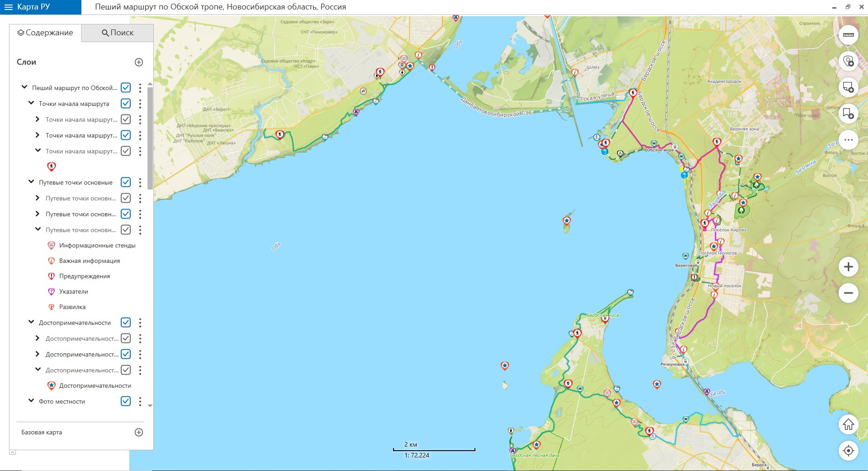Click the star marker near Бердская лесная дача

click(x=536, y=445)
